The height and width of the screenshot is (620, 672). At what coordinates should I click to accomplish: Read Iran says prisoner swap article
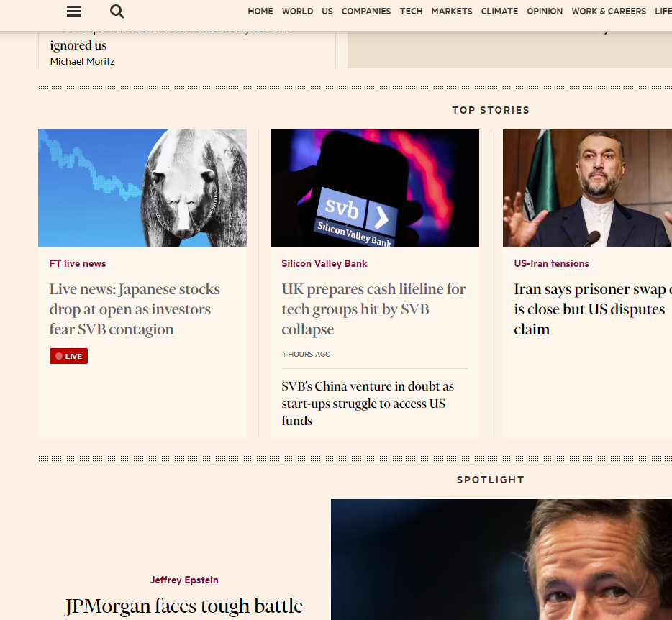[x=593, y=309]
